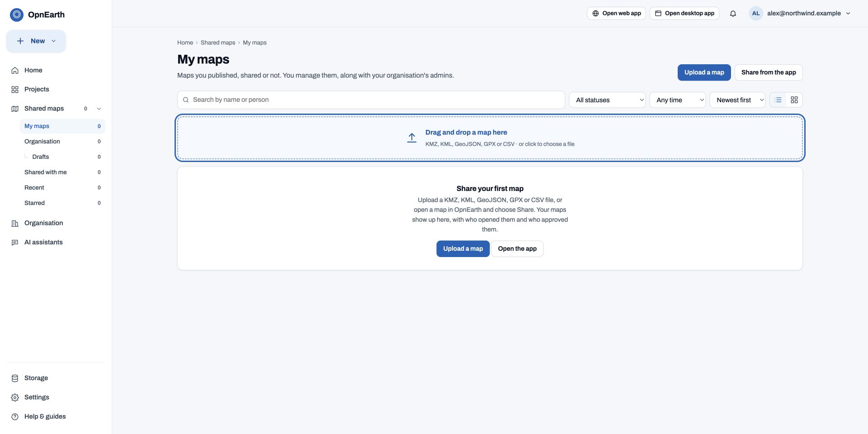The image size is (868, 434).
Task: Open Starred maps
Action: 62,203
